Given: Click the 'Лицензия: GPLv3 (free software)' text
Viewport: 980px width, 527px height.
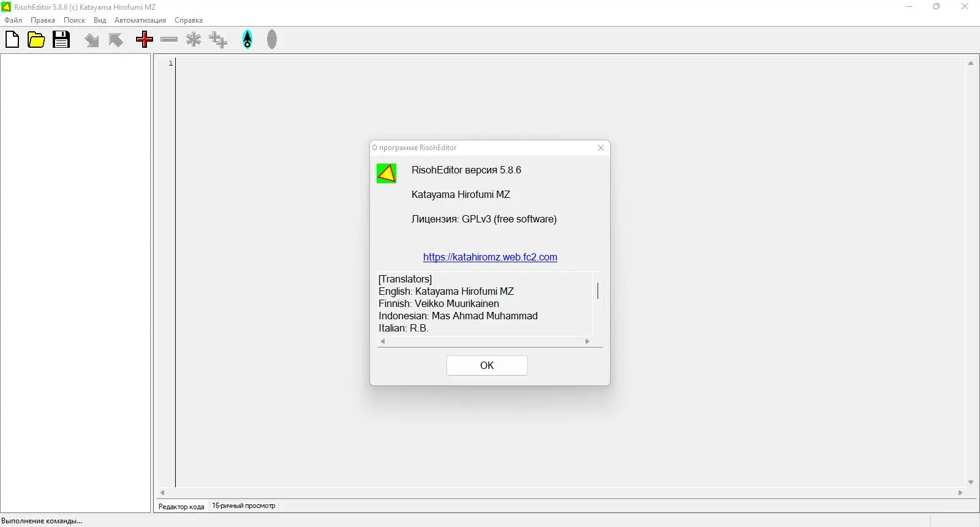Looking at the screenshot, I should coord(484,219).
